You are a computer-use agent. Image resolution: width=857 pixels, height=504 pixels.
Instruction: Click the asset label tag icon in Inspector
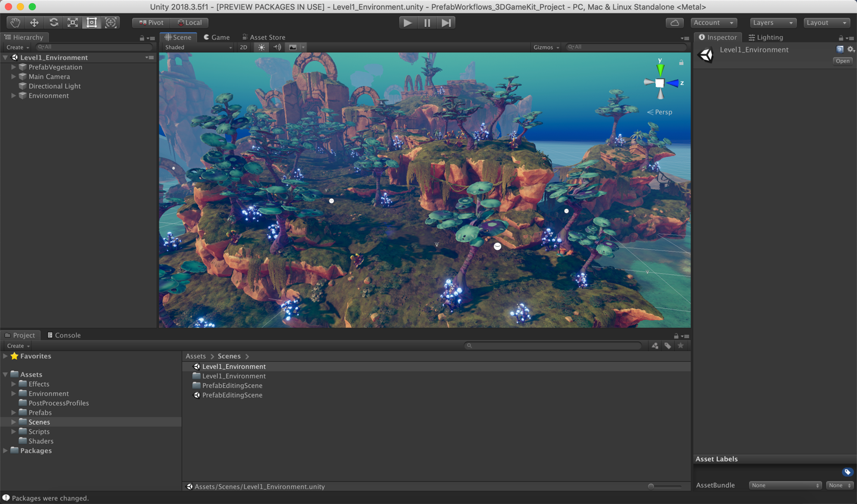[847, 472]
